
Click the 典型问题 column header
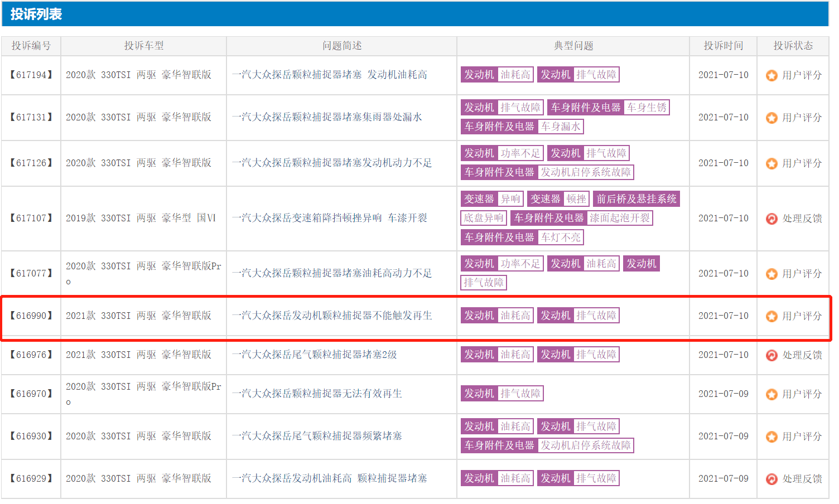(573, 46)
